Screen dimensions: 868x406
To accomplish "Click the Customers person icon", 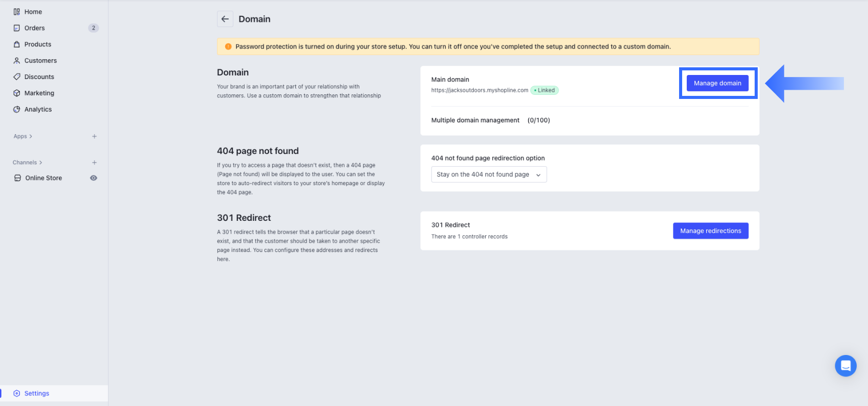I will (17, 61).
